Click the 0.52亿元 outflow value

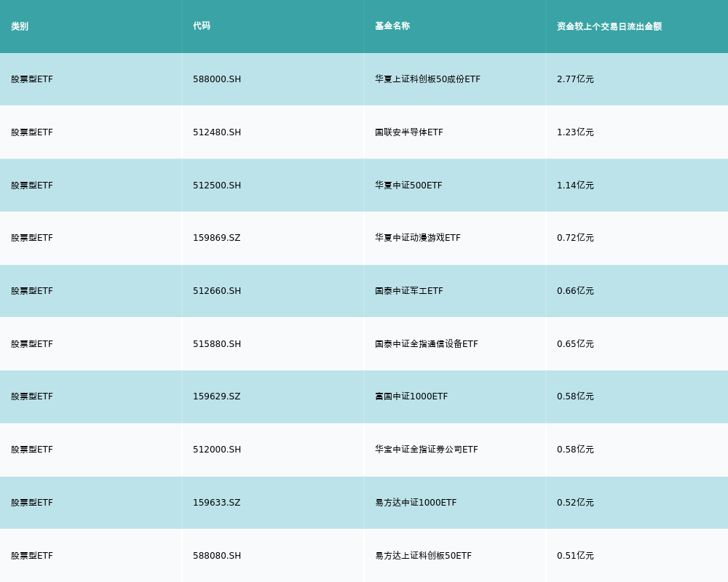pos(575,503)
